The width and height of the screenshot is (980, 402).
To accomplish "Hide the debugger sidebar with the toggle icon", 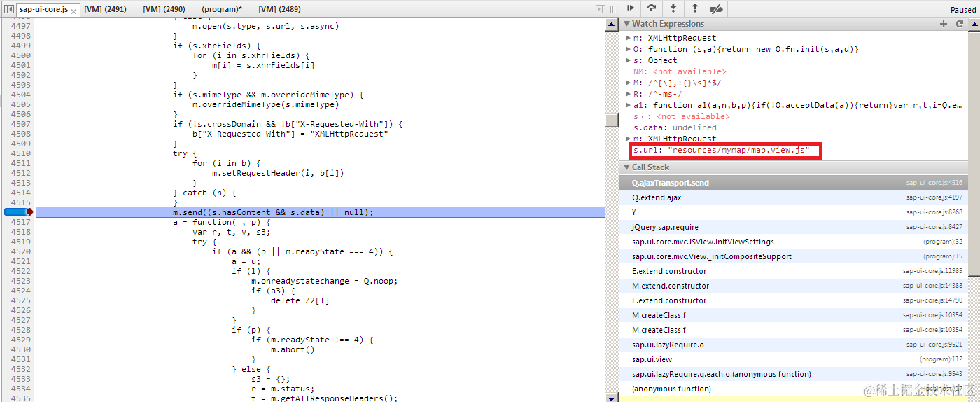I will coord(600,8).
